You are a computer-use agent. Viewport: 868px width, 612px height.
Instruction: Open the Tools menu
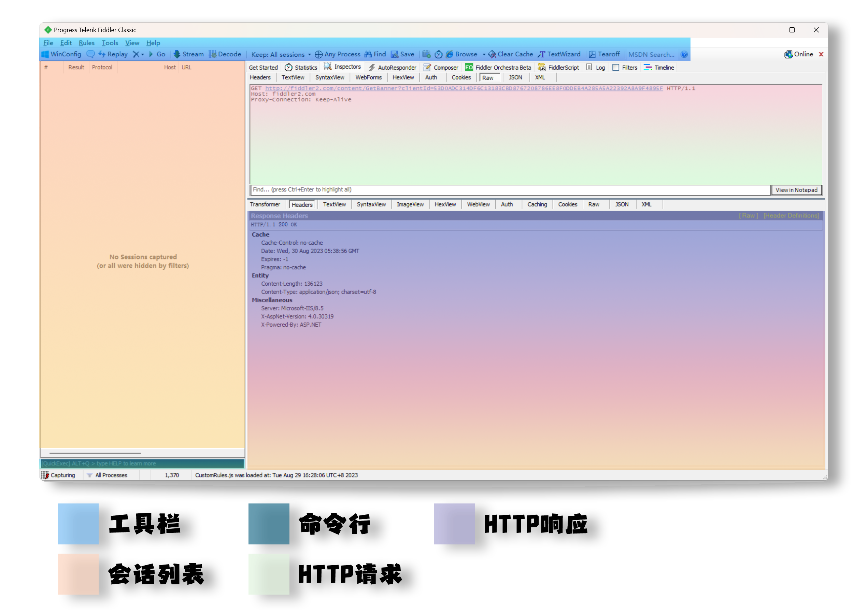[110, 43]
